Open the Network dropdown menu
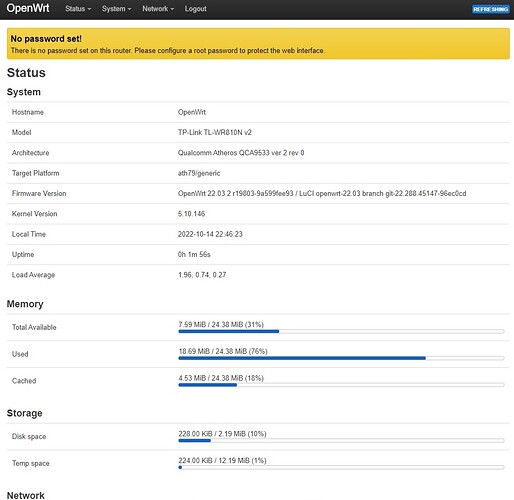Screen dimensions: 514x500 (x=158, y=9)
